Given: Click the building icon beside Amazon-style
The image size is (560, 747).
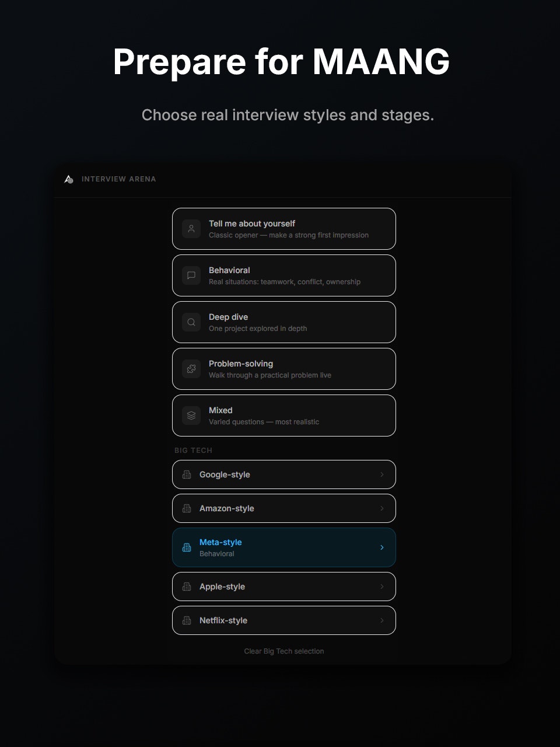Looking at the screenshot, I should coord(187,508).
